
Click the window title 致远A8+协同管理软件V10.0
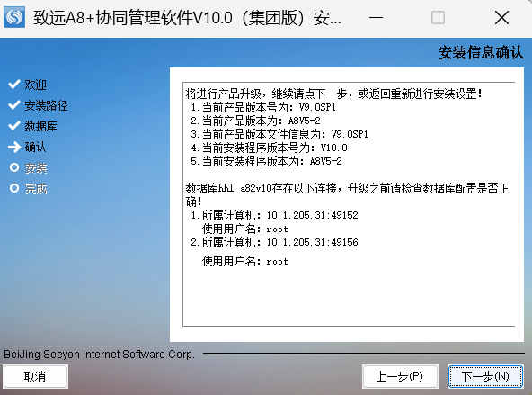(187, 18)
